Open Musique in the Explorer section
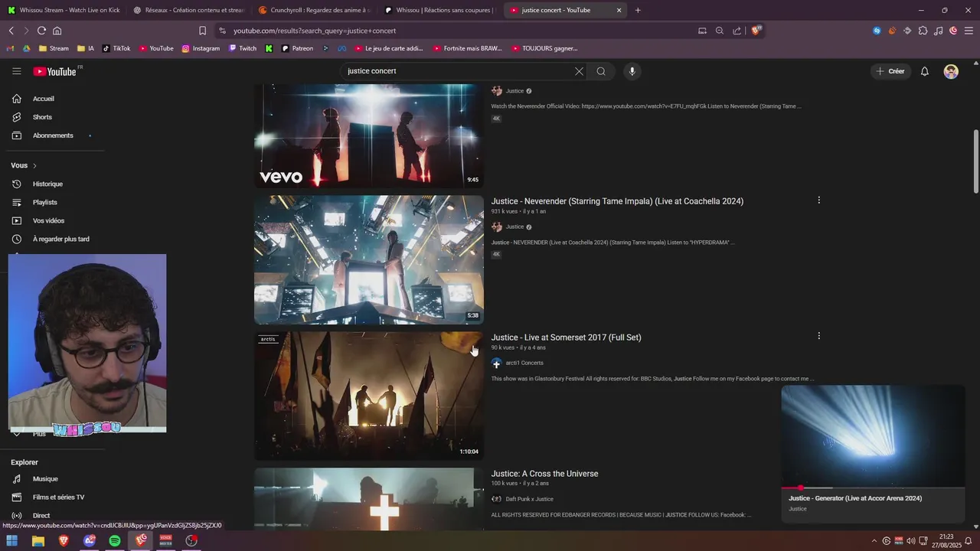980x551 pixels. [45, 479]
